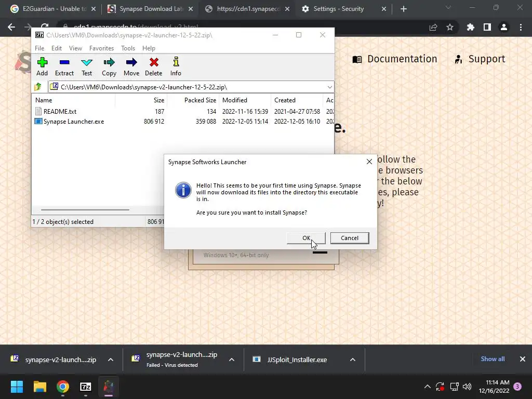Click 7-Zip icon in the taskbar

[86, 387]
